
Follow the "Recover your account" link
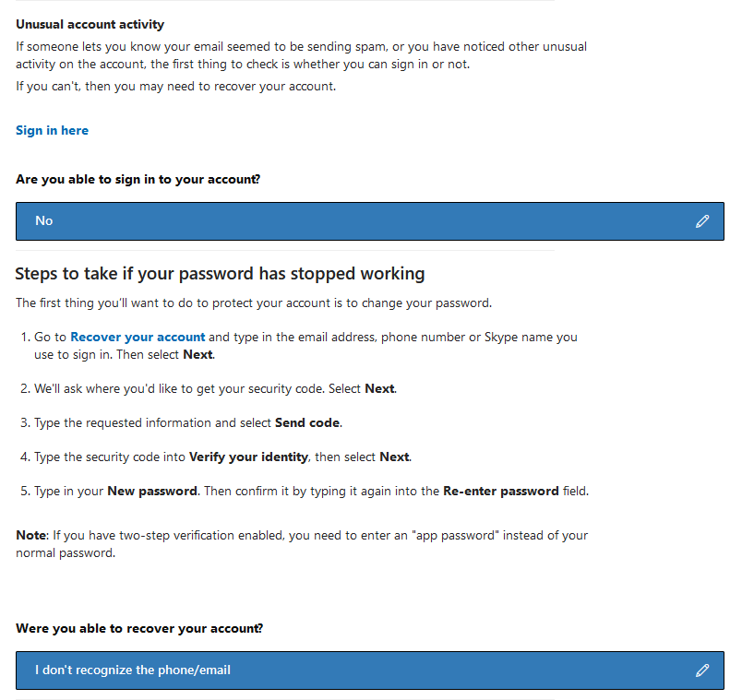pos(138,338)
